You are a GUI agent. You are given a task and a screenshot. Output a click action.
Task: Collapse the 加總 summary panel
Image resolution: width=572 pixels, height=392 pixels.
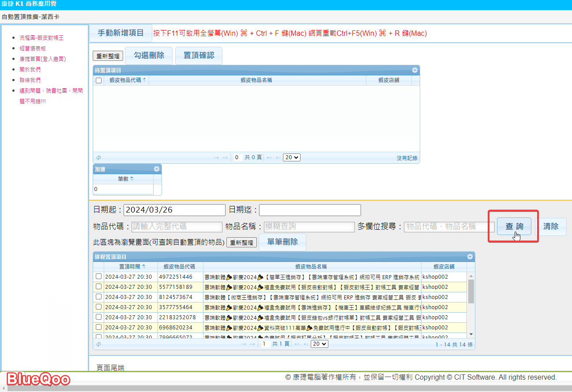[156, 169]
